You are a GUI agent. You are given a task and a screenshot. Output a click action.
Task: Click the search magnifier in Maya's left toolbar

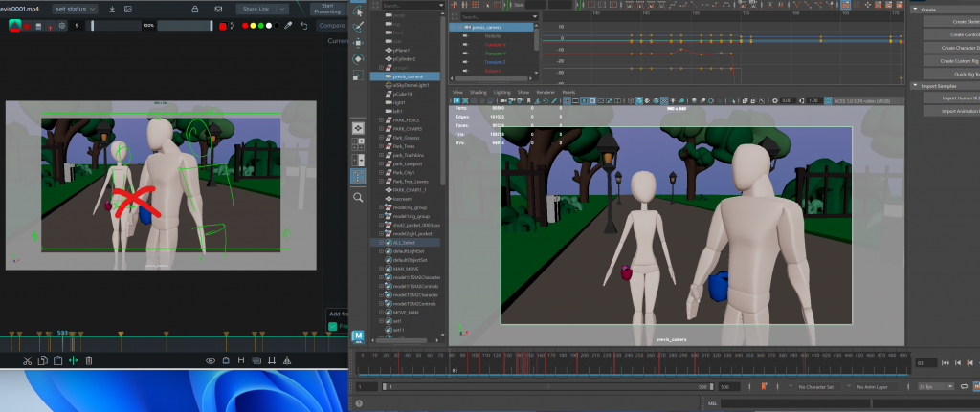(358, 197)
